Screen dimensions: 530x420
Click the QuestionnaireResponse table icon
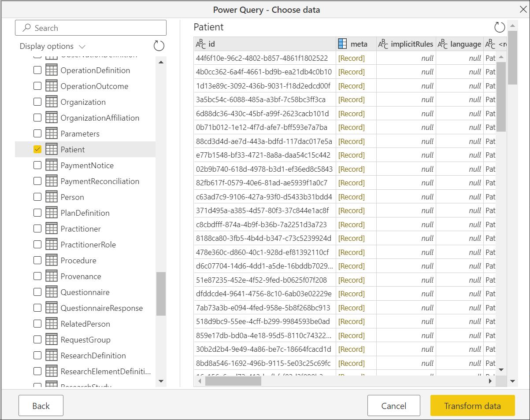pyautogui.click(x=52, y=308)
